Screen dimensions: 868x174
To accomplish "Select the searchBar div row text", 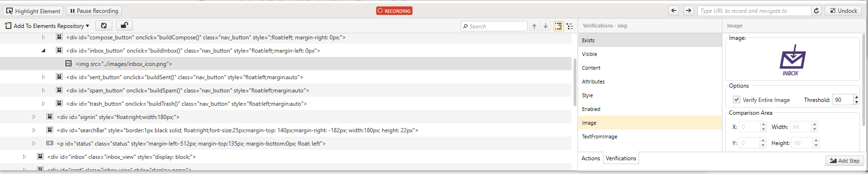I will (x=238, y=130).
